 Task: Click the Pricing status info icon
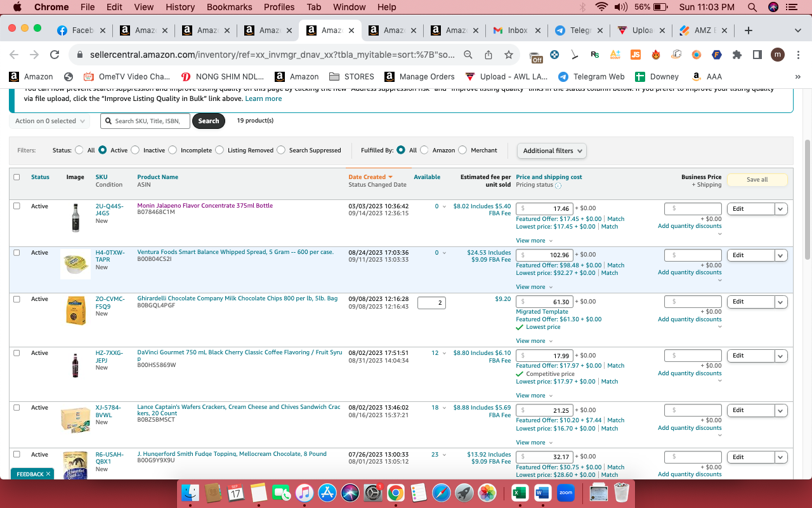click(x=558, y=185)
